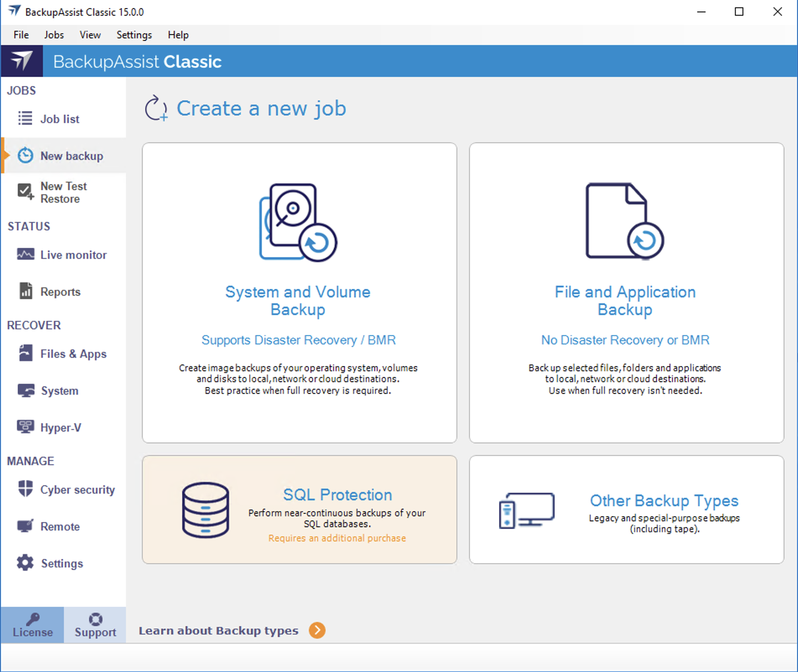This screenshot has height=672, width=798.
Task: Select Files & Apps recovery icon
Action: tap(26, 353)
